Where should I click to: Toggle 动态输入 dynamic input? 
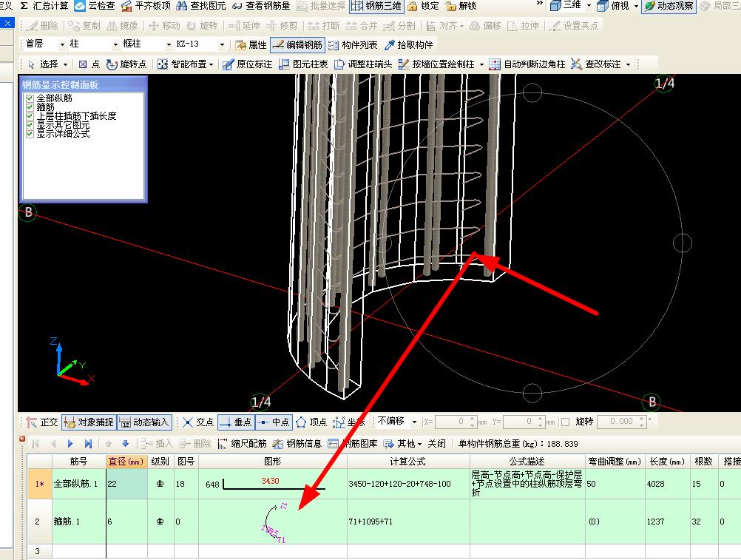coord(144,422)
